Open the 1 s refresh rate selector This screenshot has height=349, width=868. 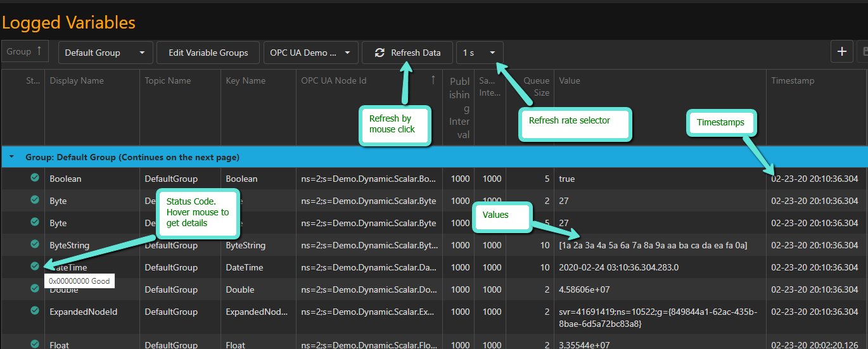click(480, 53)
